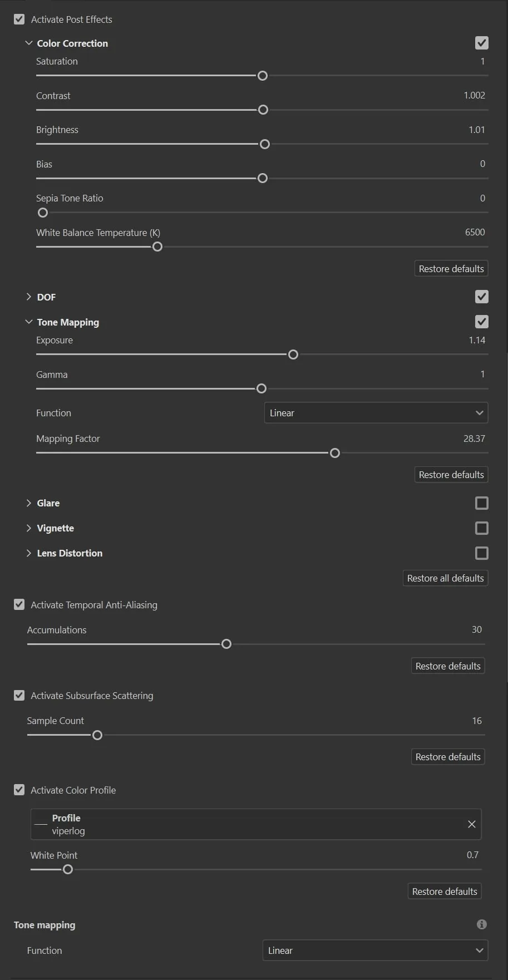Restore defaults for Color Correction
508x980 pixels.
tap(451, 269)
